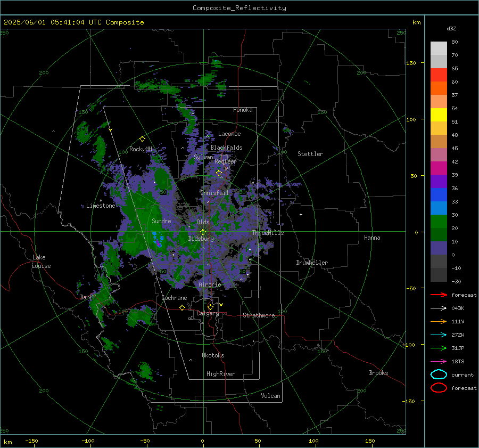
Task: Click the Sylvan label
Action: (x=203, y=157)
